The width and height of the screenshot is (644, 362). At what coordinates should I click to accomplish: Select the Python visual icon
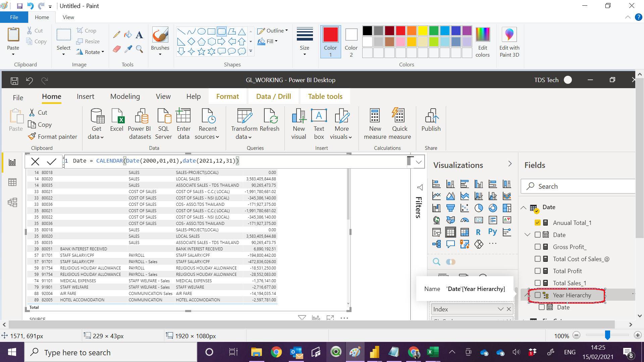(x=493, y=232)
